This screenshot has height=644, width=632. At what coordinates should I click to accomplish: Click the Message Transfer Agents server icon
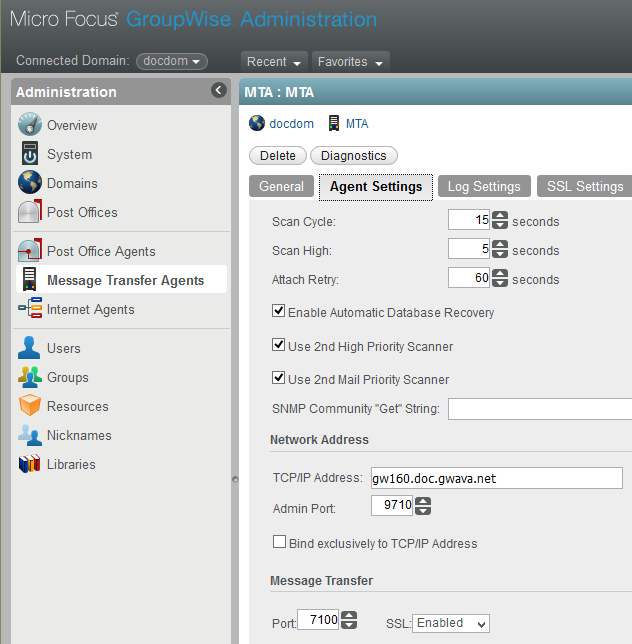tap(30, 279)
